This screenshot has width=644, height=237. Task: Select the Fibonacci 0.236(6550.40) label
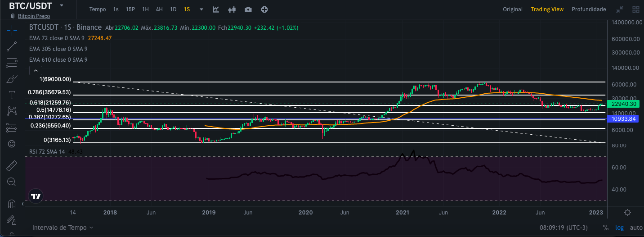(51, 126)
